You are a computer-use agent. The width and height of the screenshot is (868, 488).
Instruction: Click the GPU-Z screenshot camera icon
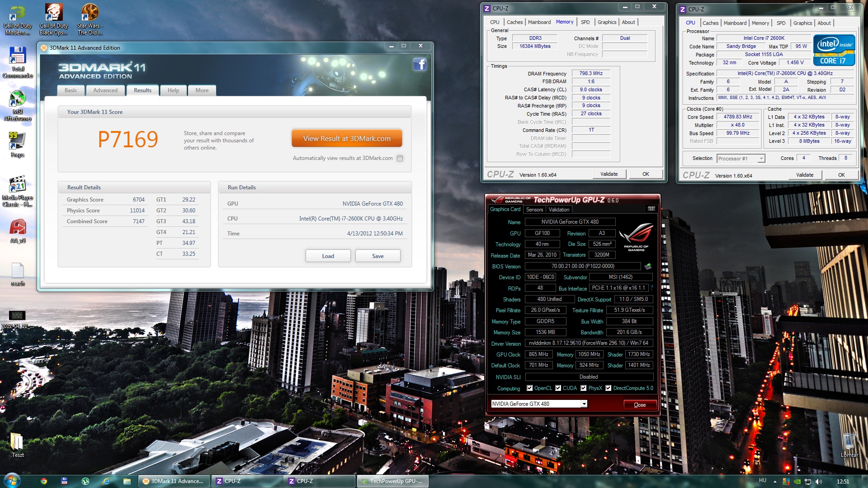651,209
